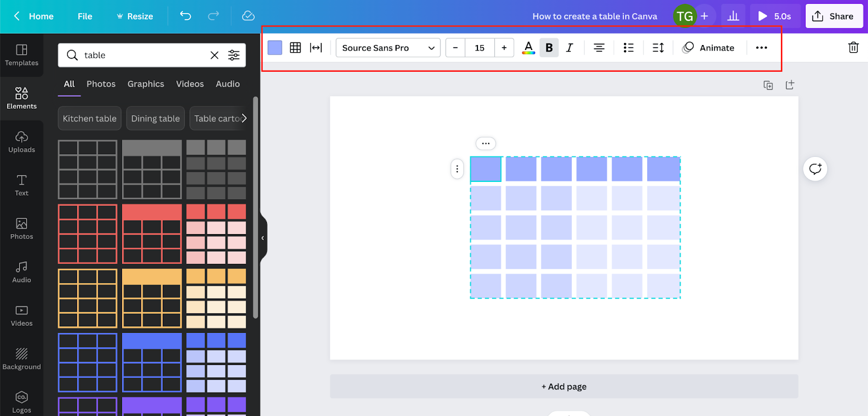
Task: Open the Source Sans Pro font dropdown
Action: 388,48
